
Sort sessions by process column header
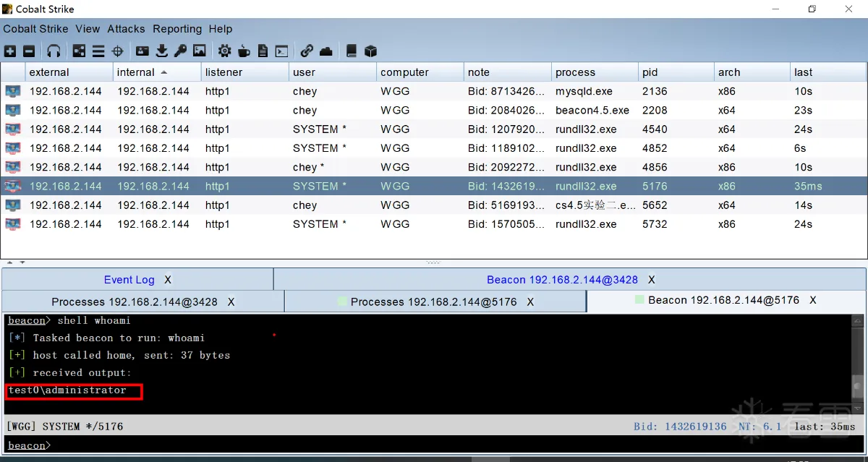pos(595,72)
